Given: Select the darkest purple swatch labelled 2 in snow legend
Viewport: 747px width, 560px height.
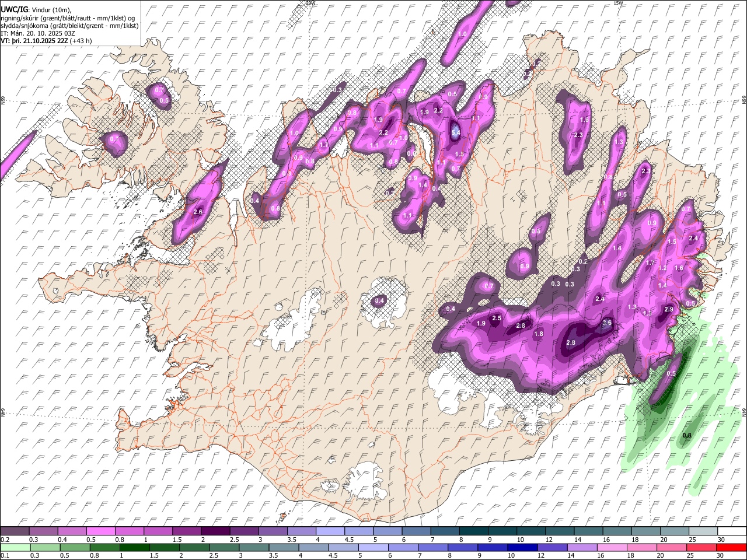Looking at the screenshot, I should click(215, 531).
